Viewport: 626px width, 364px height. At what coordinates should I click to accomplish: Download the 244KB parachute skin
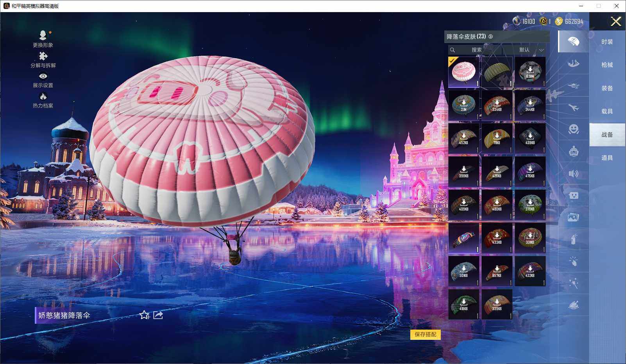coord(530,105)
